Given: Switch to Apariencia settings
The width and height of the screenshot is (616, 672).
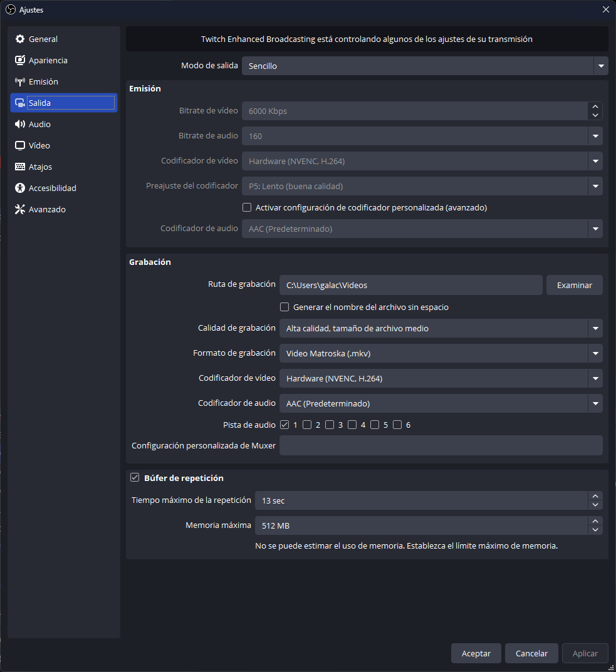Looking at the screenshot, I should (x=64, y=60).
